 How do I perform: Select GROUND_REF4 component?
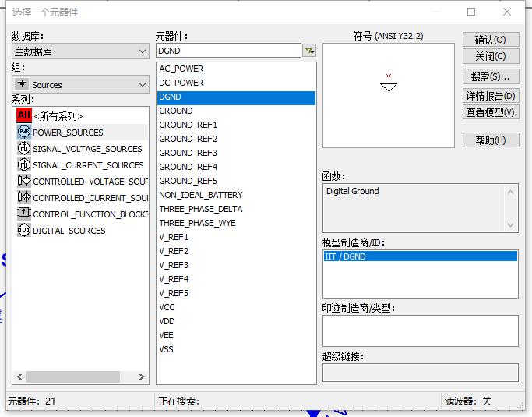pyautogui.click(x=236, y=167)
